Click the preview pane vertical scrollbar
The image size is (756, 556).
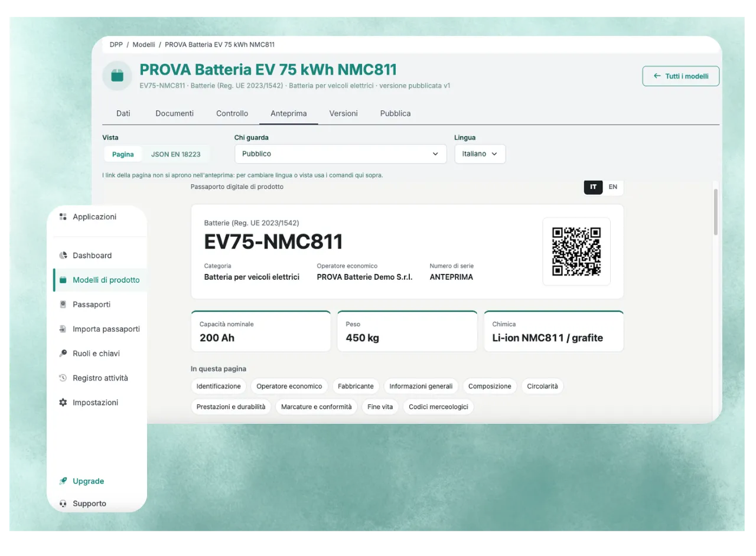(716, 212)
